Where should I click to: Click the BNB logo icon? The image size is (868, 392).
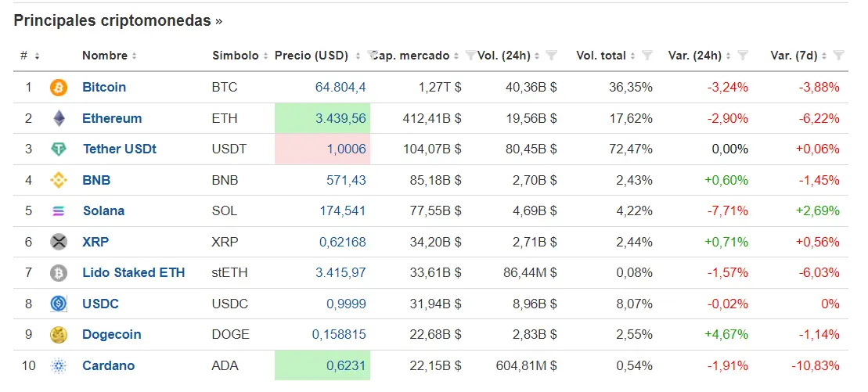[58, 180]
